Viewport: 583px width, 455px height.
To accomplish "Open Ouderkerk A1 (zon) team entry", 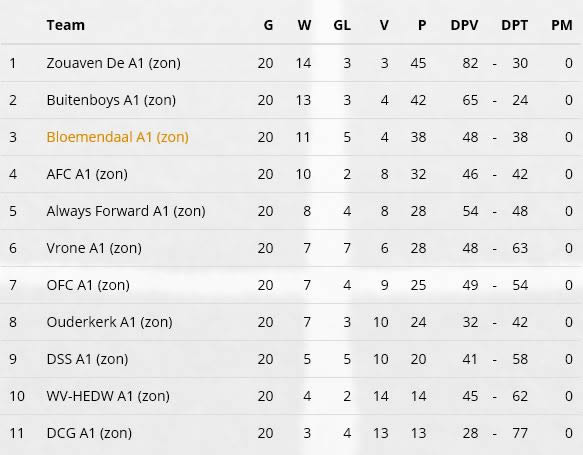I will click(x=109, y=322).
